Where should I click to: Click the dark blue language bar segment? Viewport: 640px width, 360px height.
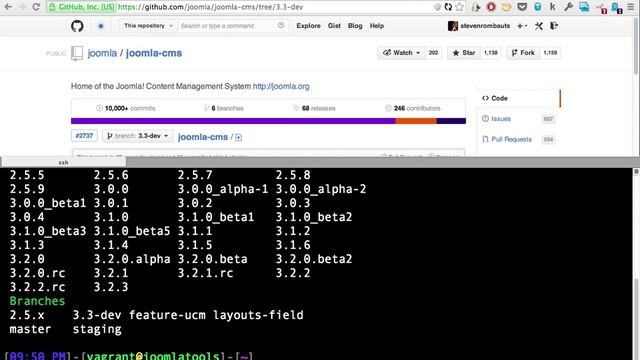451,121
